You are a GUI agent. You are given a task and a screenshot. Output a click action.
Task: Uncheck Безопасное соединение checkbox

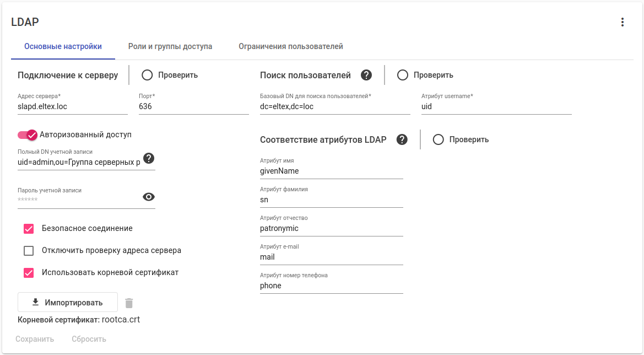tap(29, 228)
